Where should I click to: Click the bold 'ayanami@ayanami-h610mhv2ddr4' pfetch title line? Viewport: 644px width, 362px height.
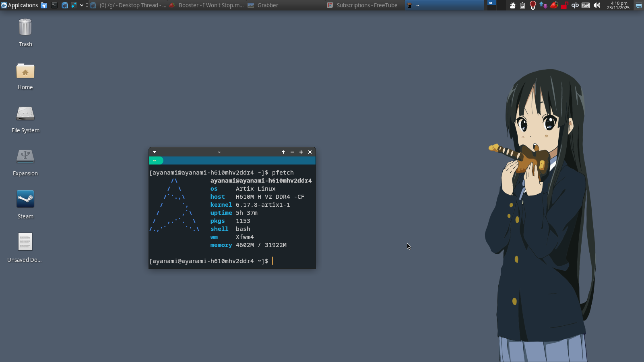(x=261, y=181)
